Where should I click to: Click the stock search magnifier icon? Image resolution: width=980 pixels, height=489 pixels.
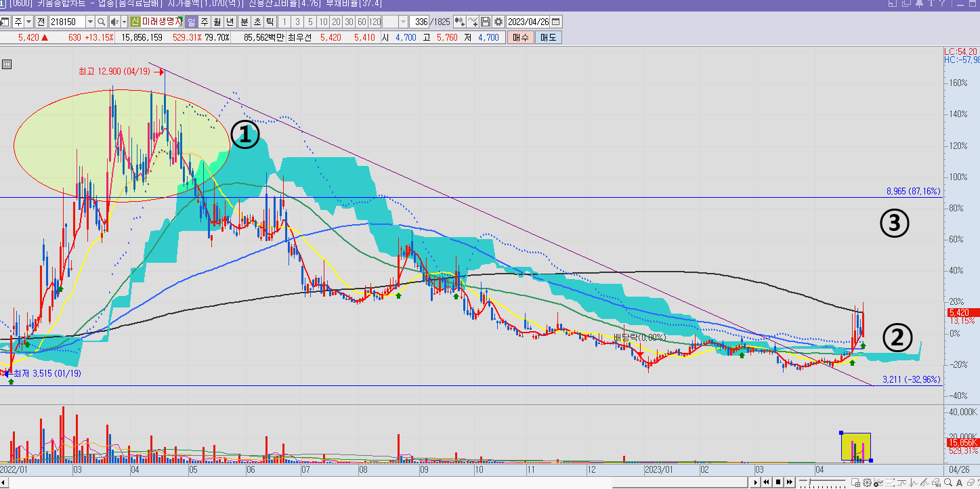(x=101, y=22)
